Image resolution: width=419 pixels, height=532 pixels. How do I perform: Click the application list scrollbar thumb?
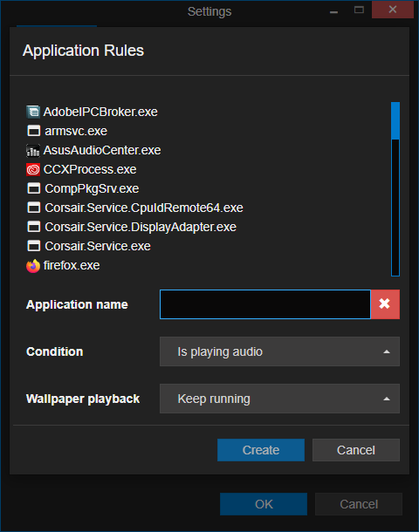click(395, 120)
